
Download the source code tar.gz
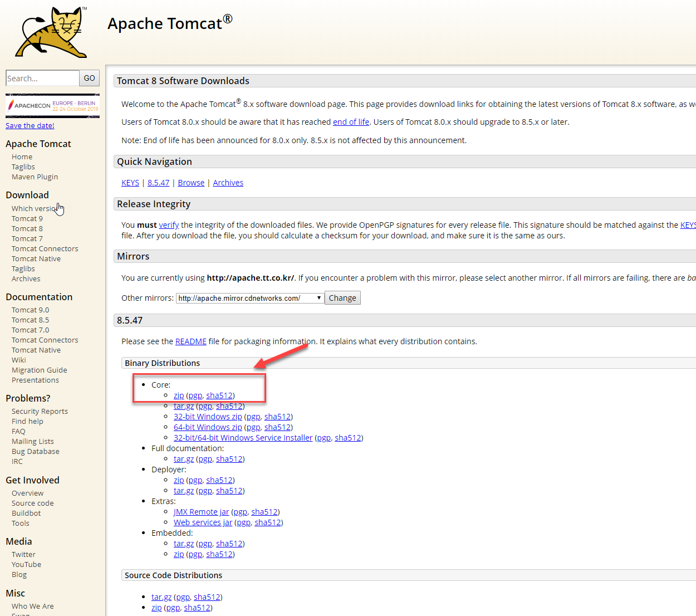tap(161, 597)
